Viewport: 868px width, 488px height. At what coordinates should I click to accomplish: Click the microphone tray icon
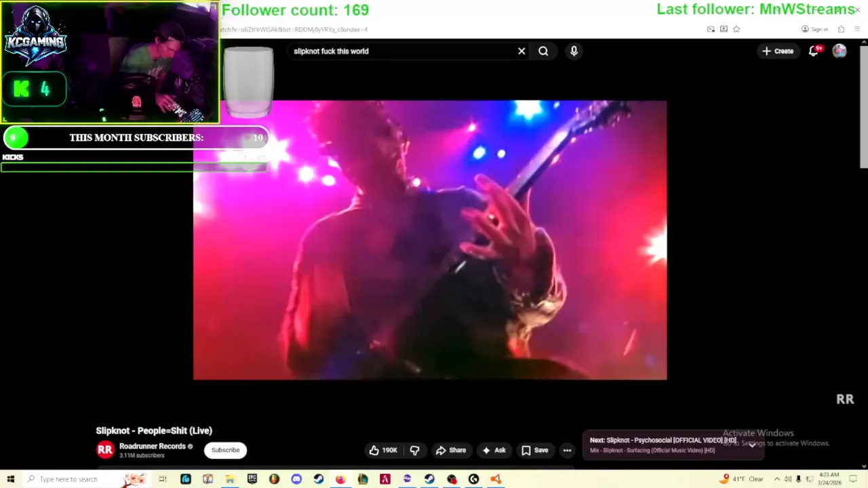(798, 479)
